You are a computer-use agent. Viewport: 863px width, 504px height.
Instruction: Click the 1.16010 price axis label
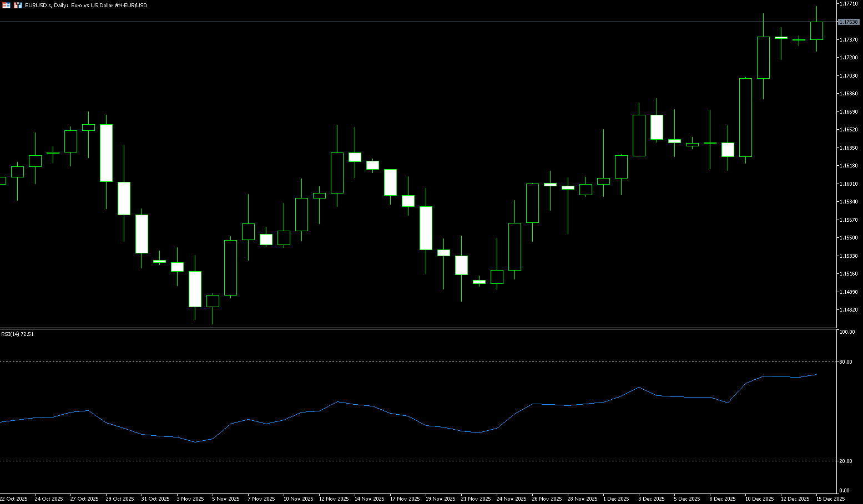pyautogui.click(x=849, y=184)
